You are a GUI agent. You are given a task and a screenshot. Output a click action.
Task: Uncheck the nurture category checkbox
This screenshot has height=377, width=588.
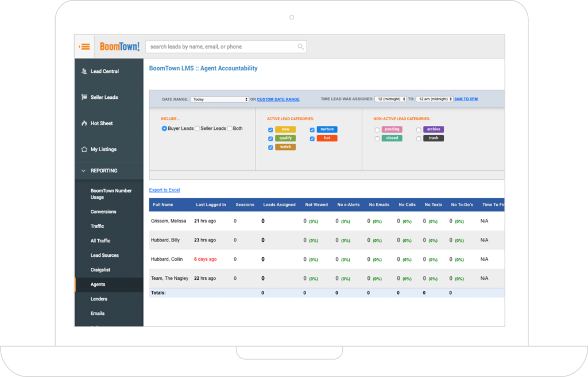[x=312, y=130]
